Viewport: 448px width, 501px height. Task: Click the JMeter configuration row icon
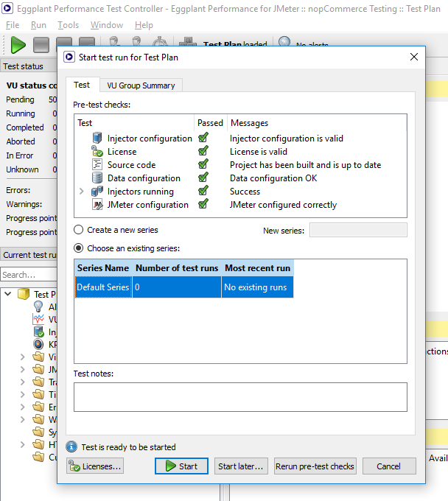(x=97, y=205)
